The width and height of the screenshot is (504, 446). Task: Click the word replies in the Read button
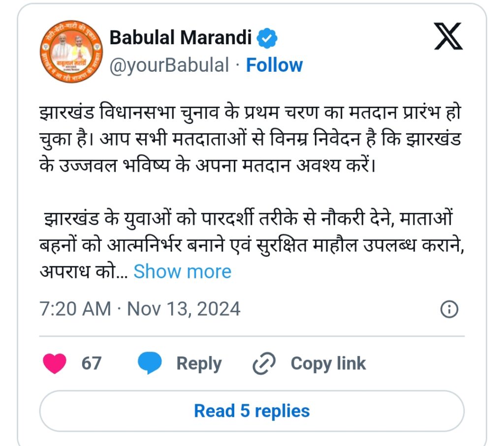click(282, 411)
